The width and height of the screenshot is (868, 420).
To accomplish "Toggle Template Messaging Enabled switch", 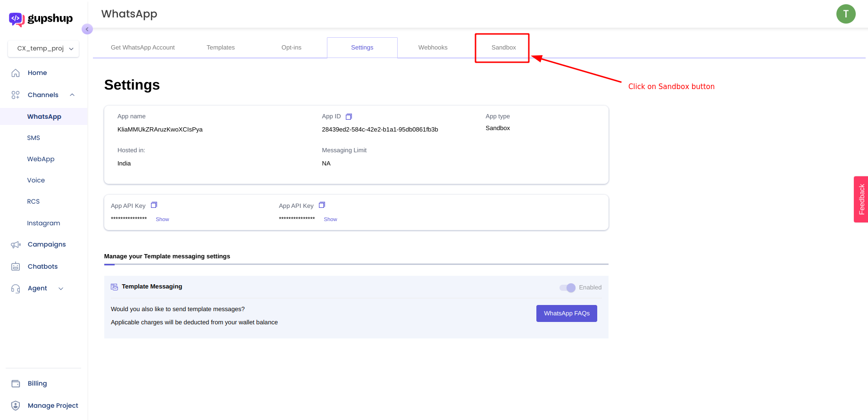I will [568, 288].
